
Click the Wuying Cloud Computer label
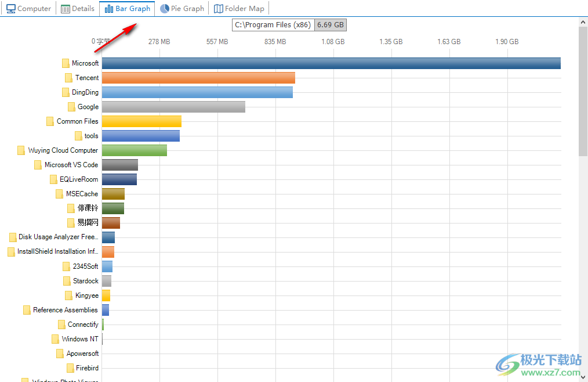tap(63, 150)
